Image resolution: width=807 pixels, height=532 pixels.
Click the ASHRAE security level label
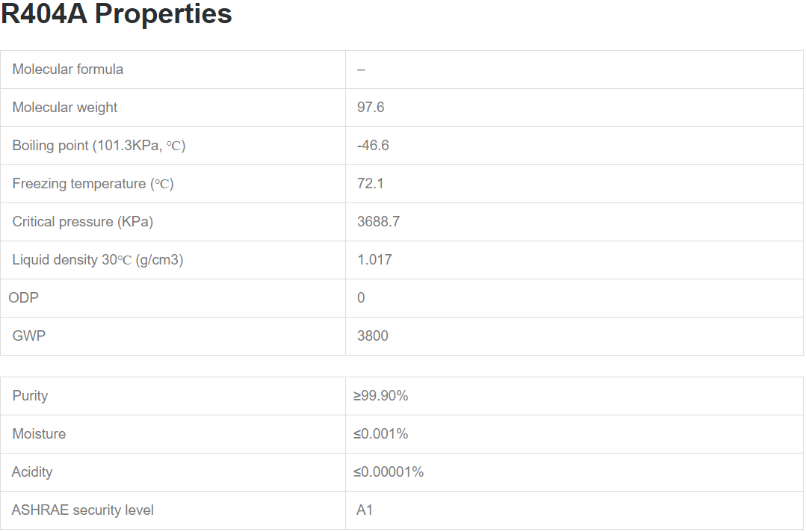point(83,510)
